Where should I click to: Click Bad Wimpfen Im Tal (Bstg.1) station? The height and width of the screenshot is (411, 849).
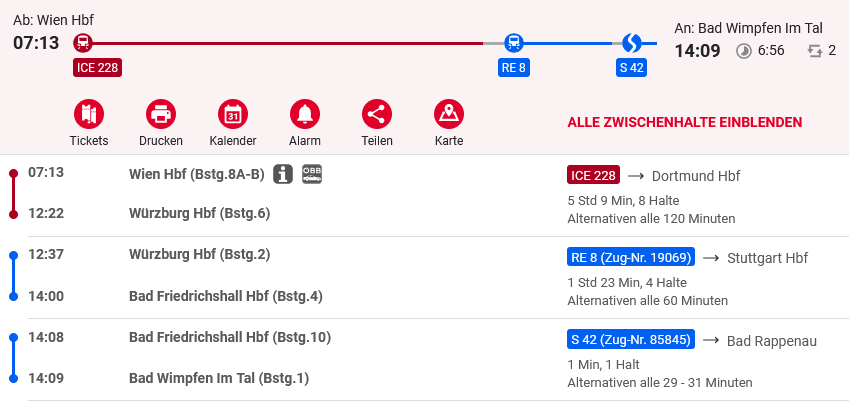tap(219, 378)
